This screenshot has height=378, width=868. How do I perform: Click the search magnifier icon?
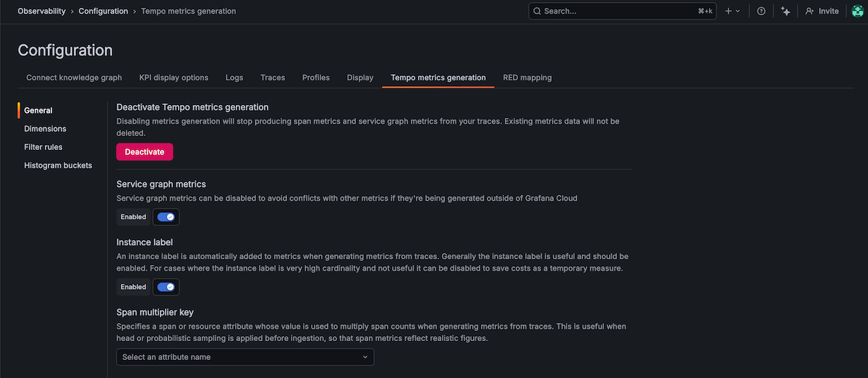click(x=537, y=11)
